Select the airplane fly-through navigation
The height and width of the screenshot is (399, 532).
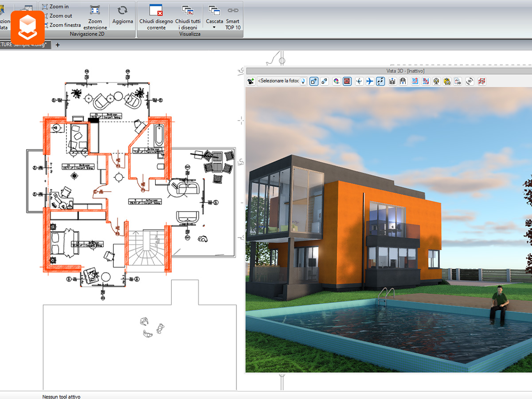[x=370, y=81]
